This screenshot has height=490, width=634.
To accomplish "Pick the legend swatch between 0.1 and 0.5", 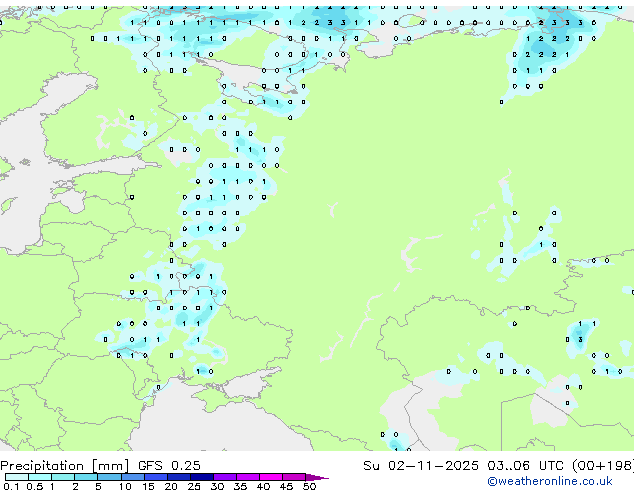I will (x=17, y=477).
